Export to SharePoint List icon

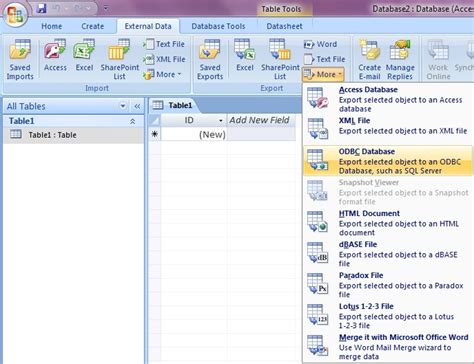pos(280,59)
